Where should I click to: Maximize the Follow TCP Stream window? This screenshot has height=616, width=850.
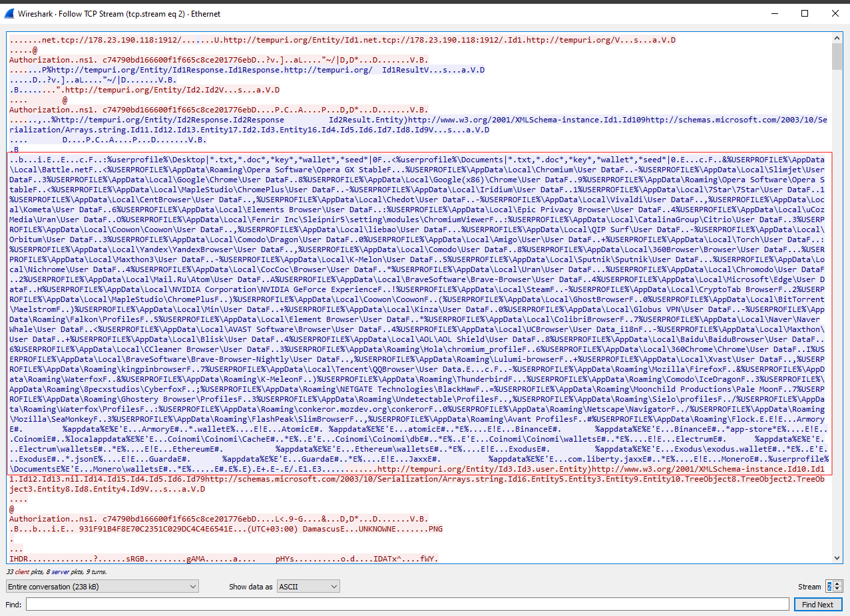click(x=805, y=13)
